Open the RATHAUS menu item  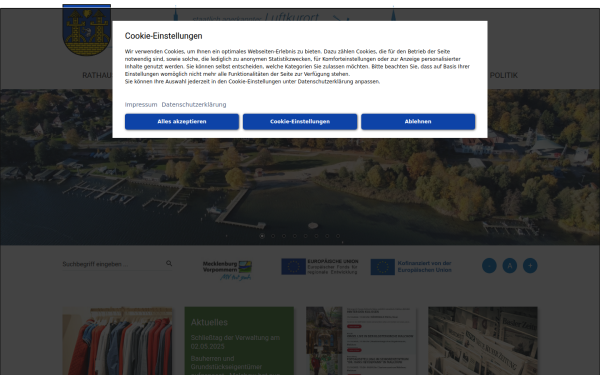pos(97,75)
